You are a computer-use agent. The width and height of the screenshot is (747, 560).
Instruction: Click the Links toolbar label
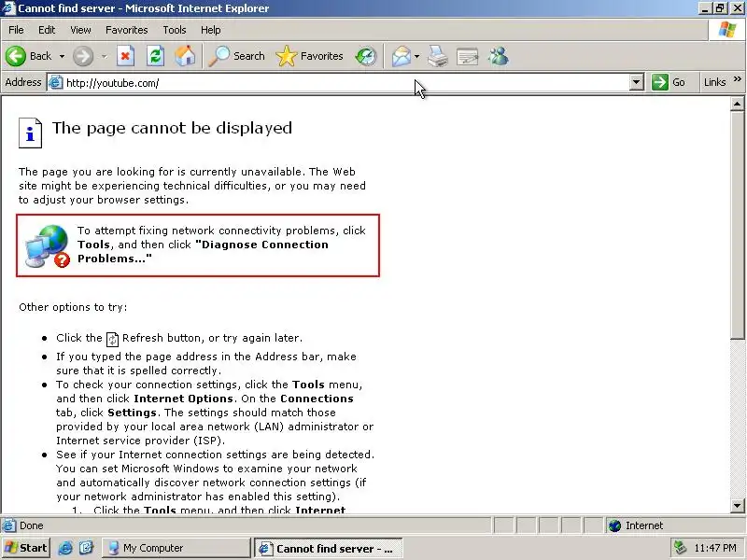pyautogui.click(x=714, y=82)
